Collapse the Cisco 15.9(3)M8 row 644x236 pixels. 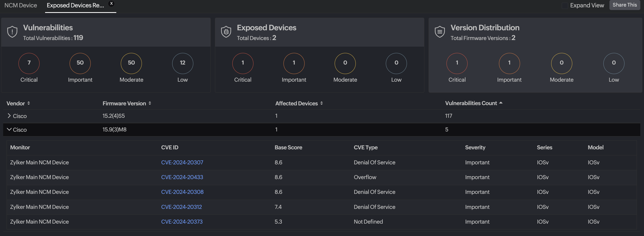coord(9,129)
